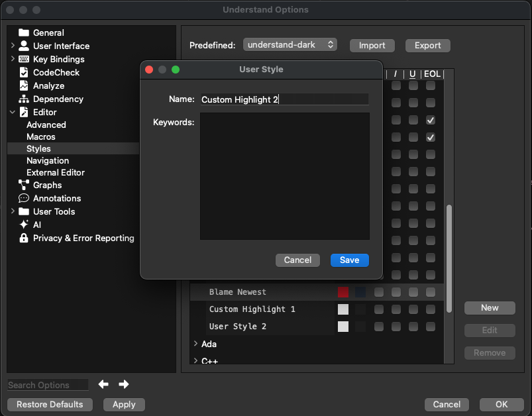Click the Annotations speech bubble icon

coord(24,198)
